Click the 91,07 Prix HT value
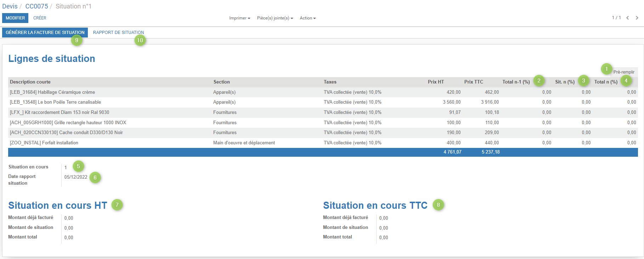This screenshot has width=644, height=259. (455, 113)
